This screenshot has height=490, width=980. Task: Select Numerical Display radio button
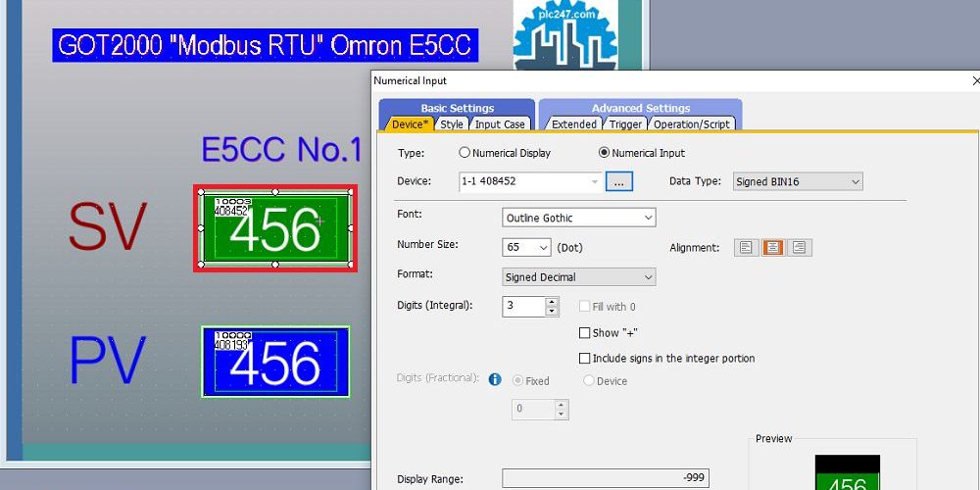(x=465, y=153)
